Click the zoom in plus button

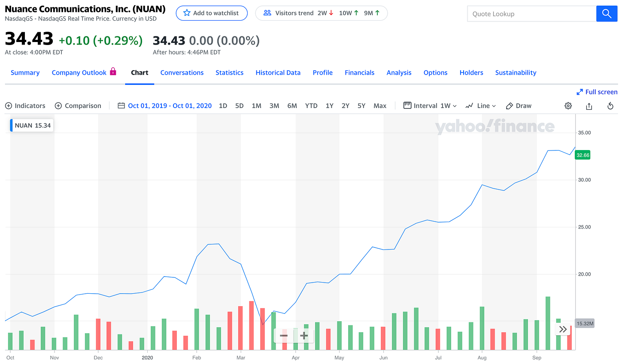tap(304, 335)
